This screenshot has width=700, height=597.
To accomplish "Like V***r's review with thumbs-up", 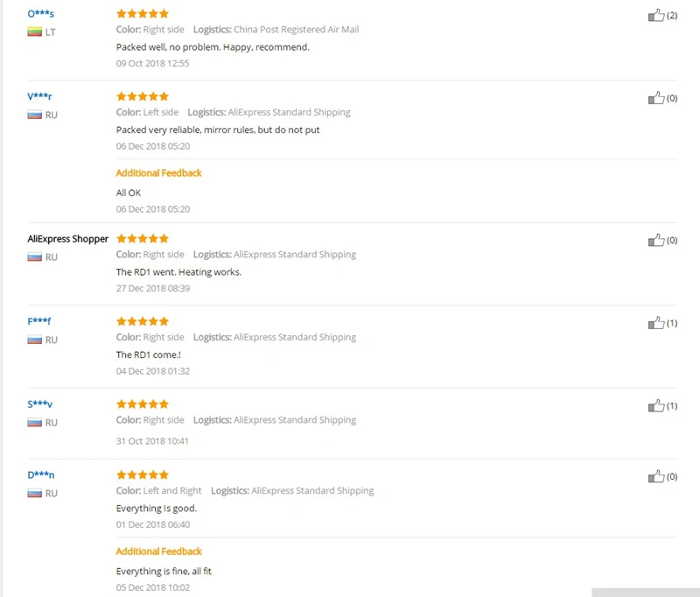I will 656,98.
